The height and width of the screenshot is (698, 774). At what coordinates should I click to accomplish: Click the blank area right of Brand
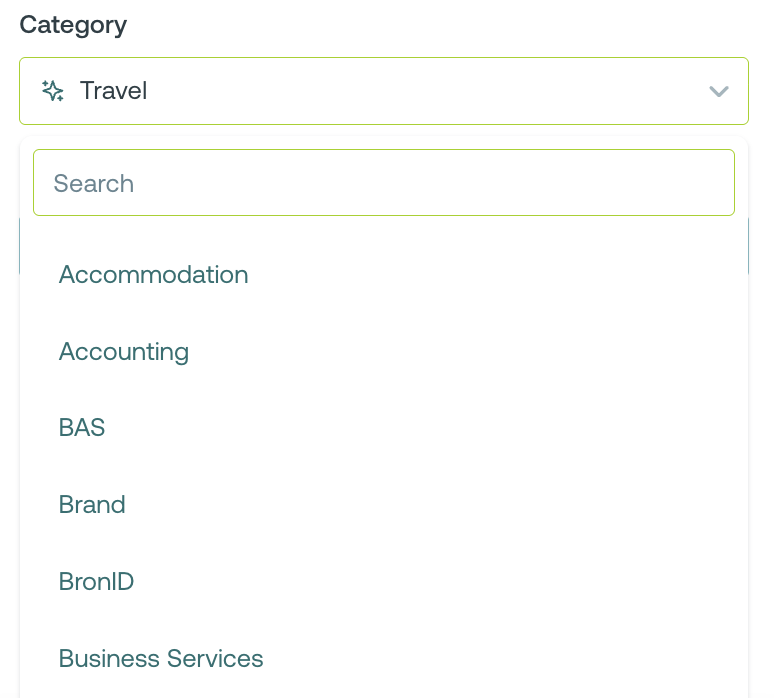tap(450, 504)
